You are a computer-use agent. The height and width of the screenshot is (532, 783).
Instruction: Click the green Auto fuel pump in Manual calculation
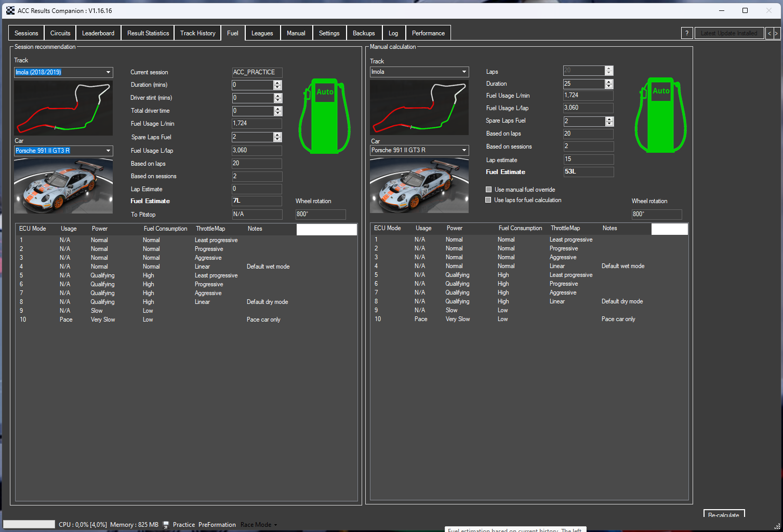tap(661, 115)
